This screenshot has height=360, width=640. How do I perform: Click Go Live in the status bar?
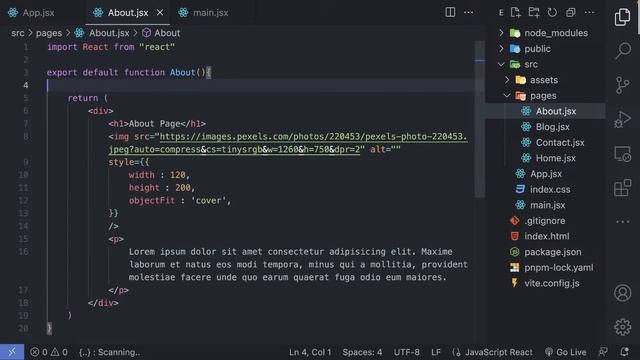(x=566, y=352)
